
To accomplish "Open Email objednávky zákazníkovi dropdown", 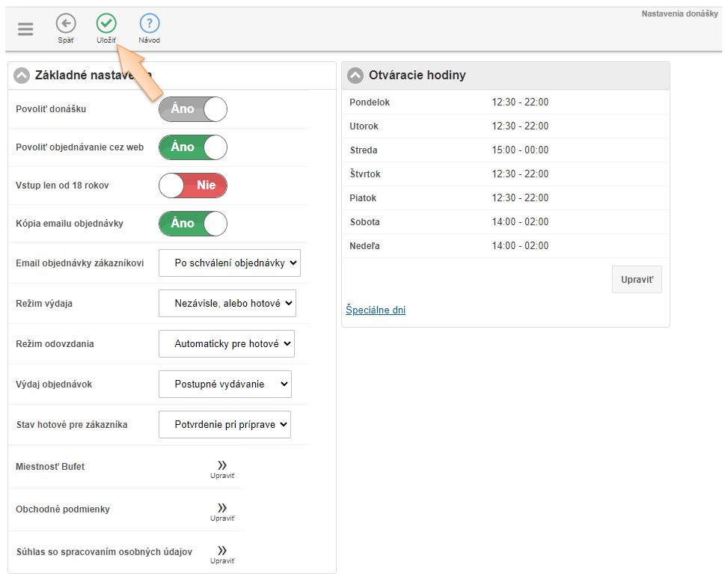I will click(x=229, y=263).
